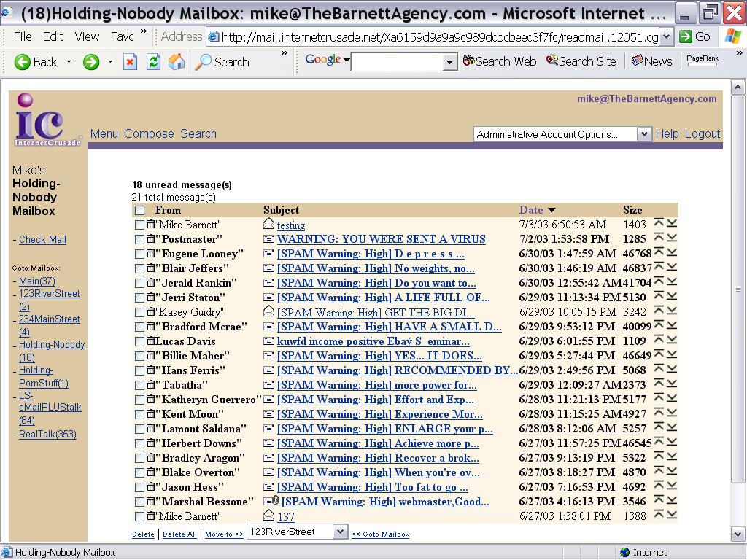Open the WARNING: YOU WERE SENT A VIRUS message
This screenshot has height=560, width=747.
click(381, 239)
